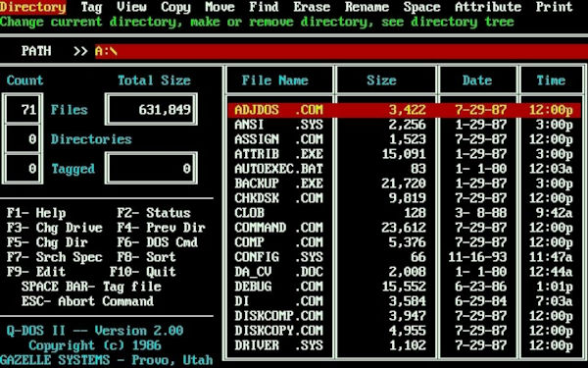Click the Count label
Viewport: 588px width, 368px height.
(24, 80)
